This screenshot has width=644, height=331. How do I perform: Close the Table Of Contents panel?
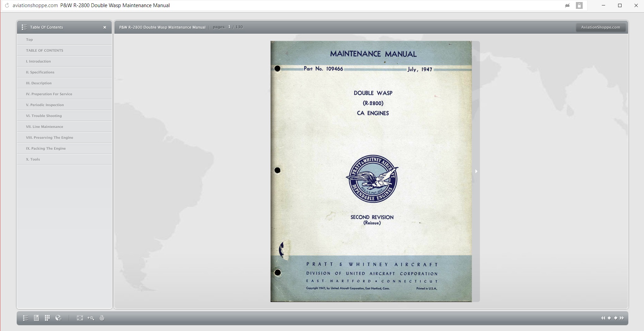[105, 27]
